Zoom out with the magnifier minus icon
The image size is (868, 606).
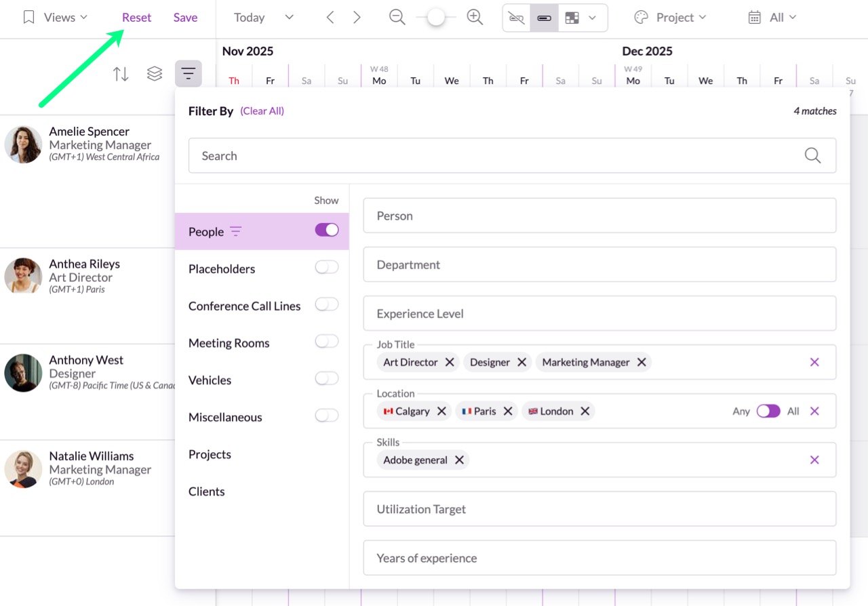(x=397, y=18)
